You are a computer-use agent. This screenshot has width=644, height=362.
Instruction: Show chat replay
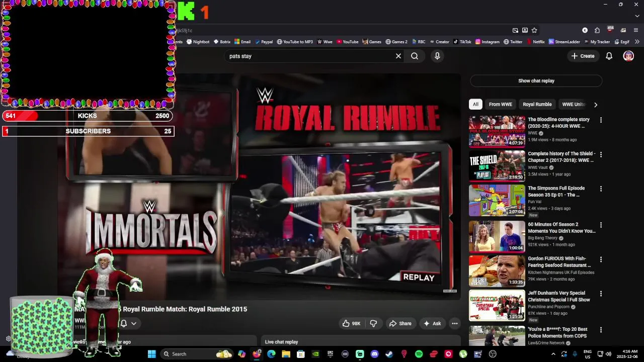click(536, 81)
